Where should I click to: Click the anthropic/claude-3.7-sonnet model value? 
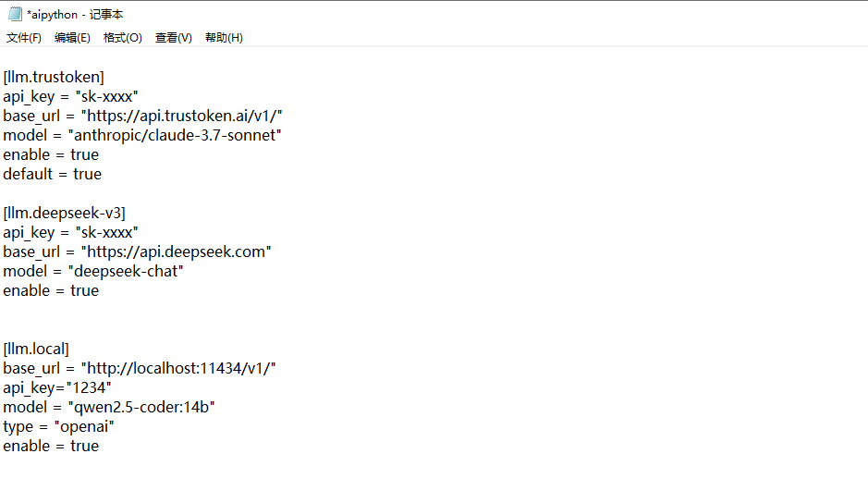(x=175, y=135)
